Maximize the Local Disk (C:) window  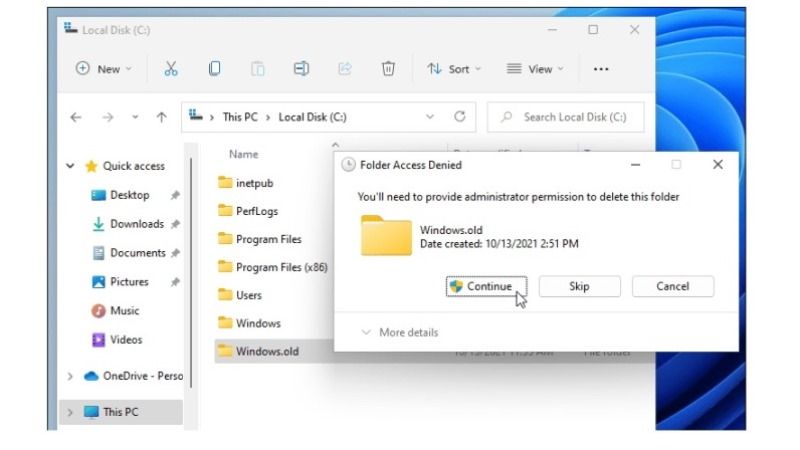pos(593,30)
